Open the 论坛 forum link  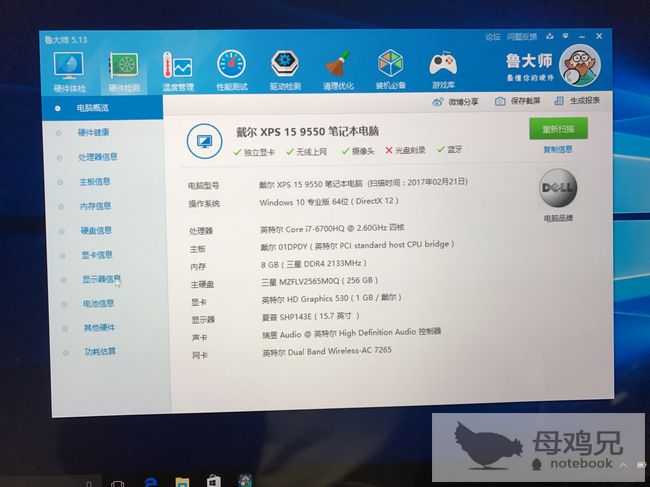[493, 37]
